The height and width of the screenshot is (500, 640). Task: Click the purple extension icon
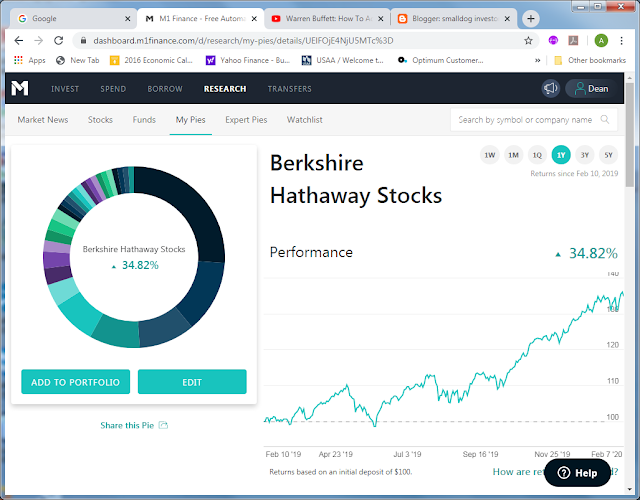(x=553, y=40)
